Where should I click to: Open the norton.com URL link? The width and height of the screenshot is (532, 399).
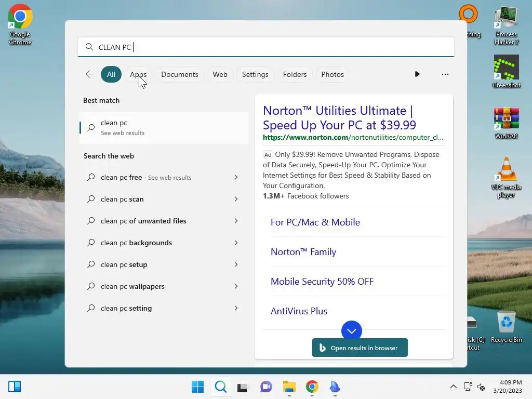pyautogui.click(x=353, y=137)
